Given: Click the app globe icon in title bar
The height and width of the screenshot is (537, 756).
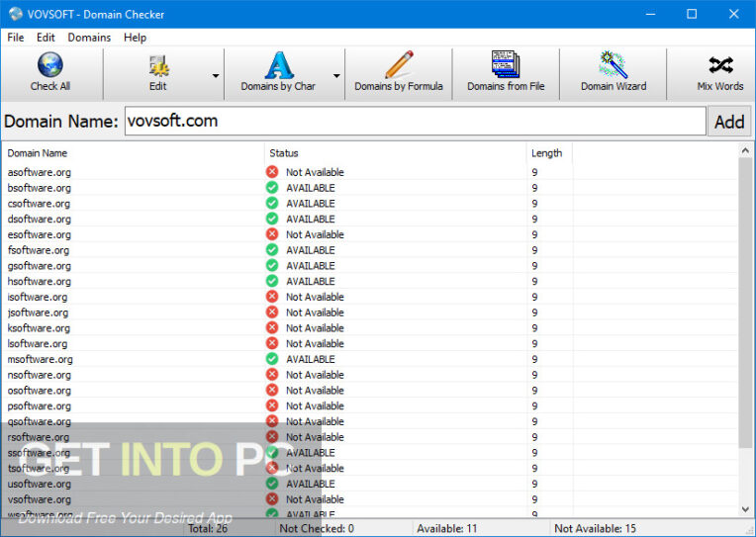Looking at the screenshot, I should pos(16,14).
